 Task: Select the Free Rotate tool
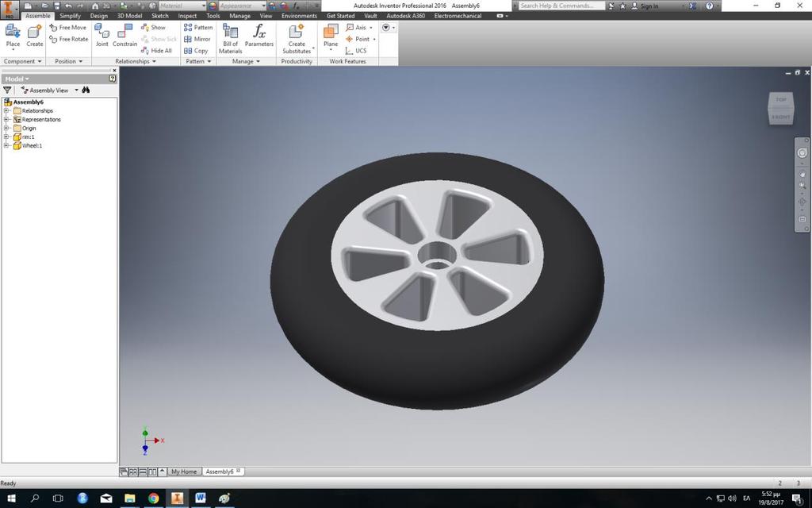(x=69, y=39)
